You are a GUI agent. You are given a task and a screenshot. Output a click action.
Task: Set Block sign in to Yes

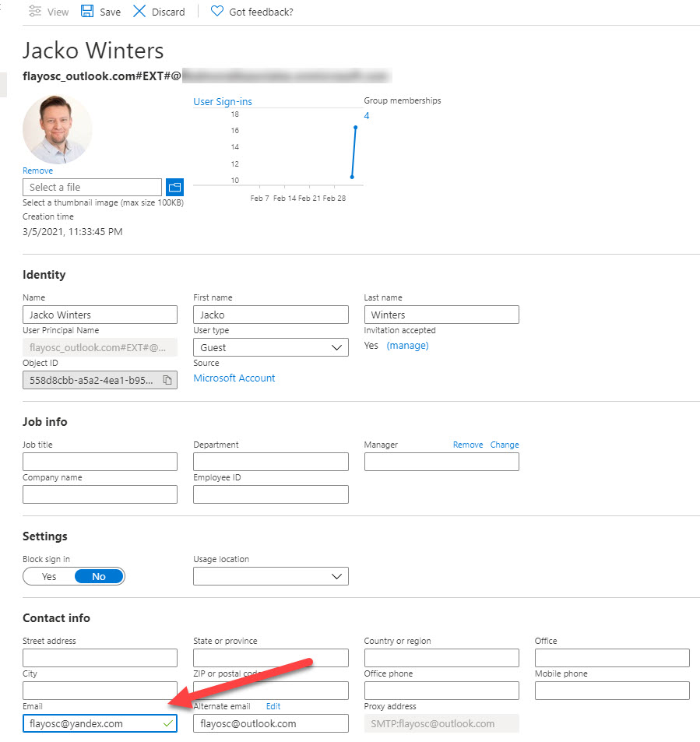point(49,577)
